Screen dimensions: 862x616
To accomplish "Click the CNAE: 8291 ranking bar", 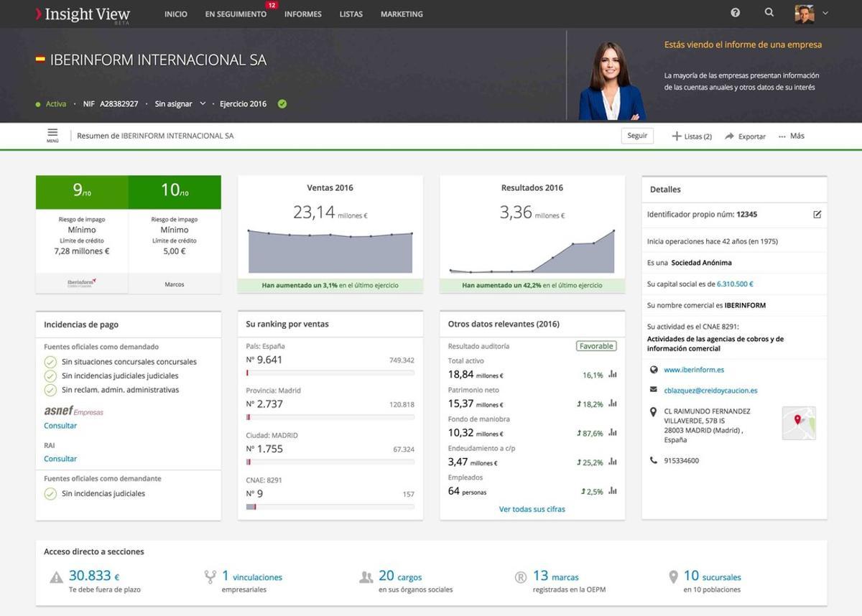I will (330, 506).
